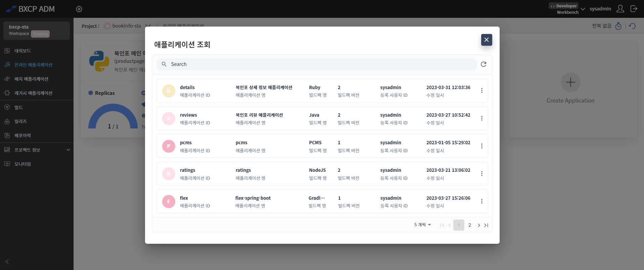Click the search magnifier icon
Image resolution: width=644 pixels, height=270 pixels.
tap(164, 64)
